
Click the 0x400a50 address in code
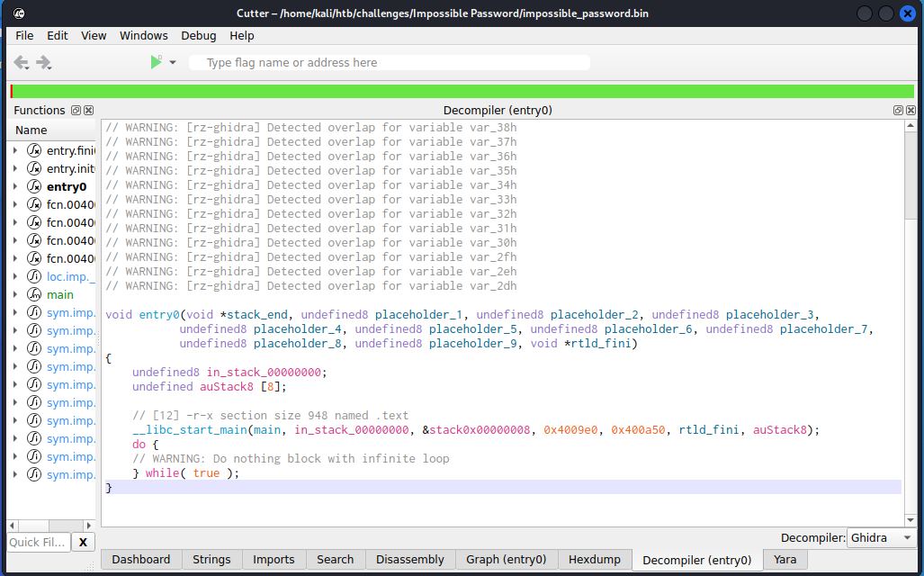tap(638, 430)
